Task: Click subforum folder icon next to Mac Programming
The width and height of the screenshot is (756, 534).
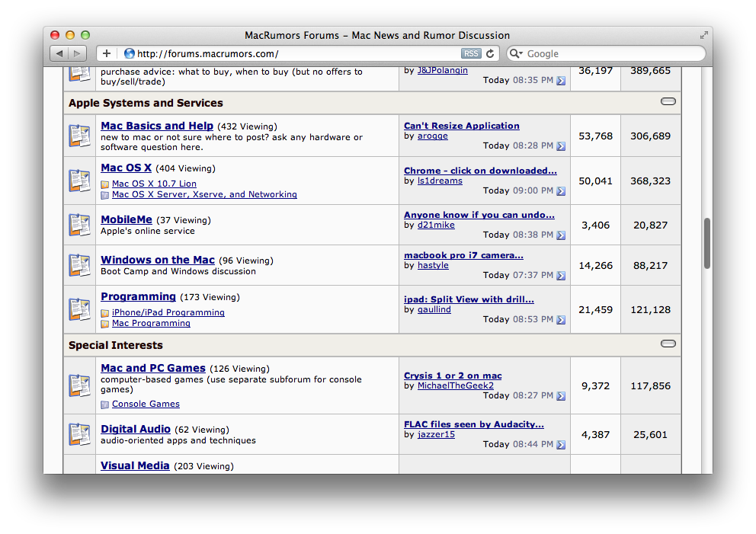Action: click(104, 324)
